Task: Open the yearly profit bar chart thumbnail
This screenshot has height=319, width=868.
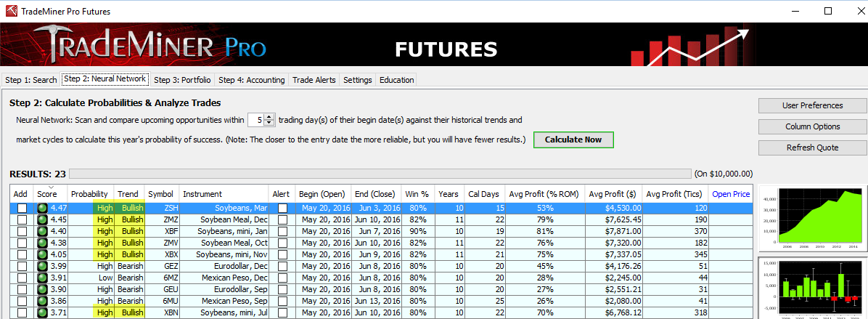Action: coord(812,288)
